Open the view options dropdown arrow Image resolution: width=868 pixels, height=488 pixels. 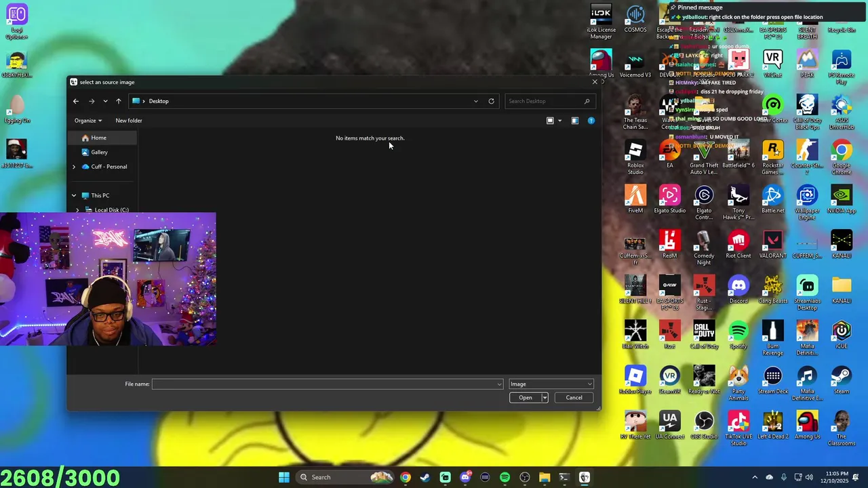point(559,121)
